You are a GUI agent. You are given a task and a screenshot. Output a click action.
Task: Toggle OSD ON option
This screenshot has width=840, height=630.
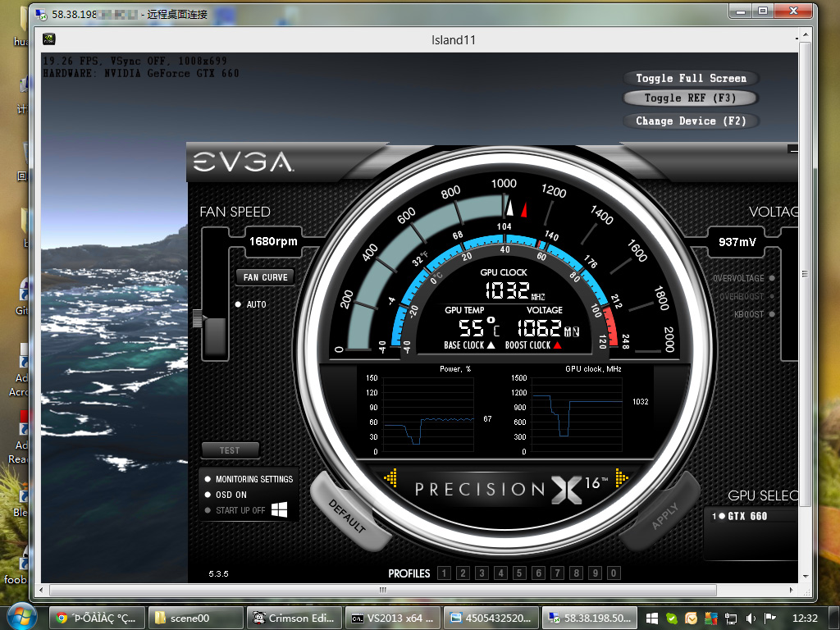click(226, 495)
